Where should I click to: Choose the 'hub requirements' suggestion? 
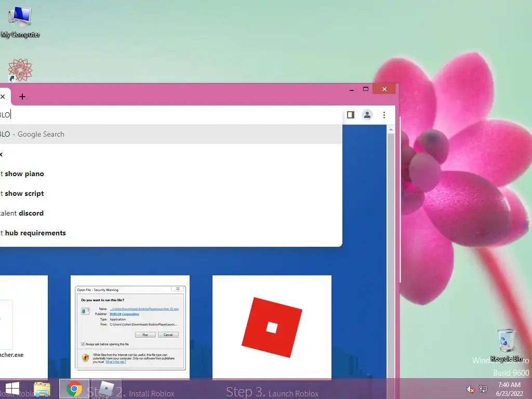(171, 233)
